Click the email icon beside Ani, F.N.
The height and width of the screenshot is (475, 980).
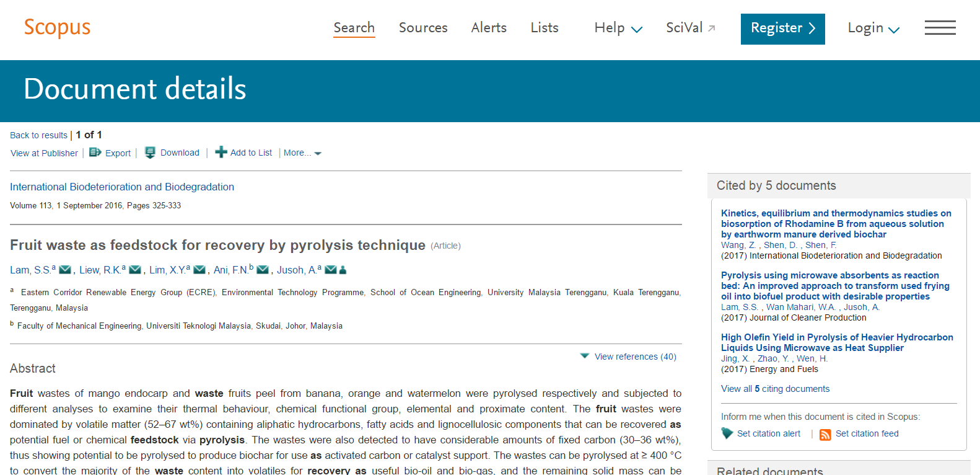(x=263, y=270)
